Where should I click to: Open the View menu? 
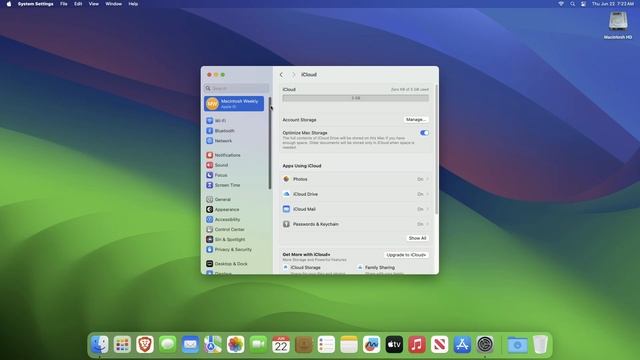pyautogui.click(x=93, y=4)
